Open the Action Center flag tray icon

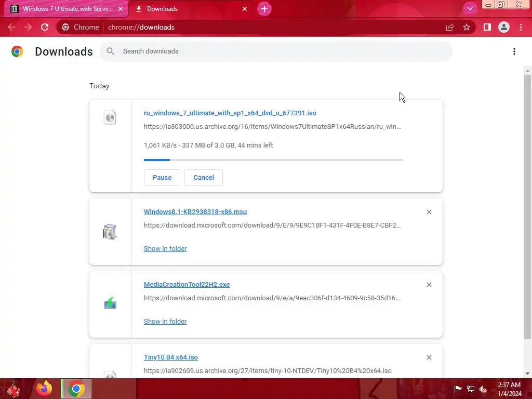(458, 389)
